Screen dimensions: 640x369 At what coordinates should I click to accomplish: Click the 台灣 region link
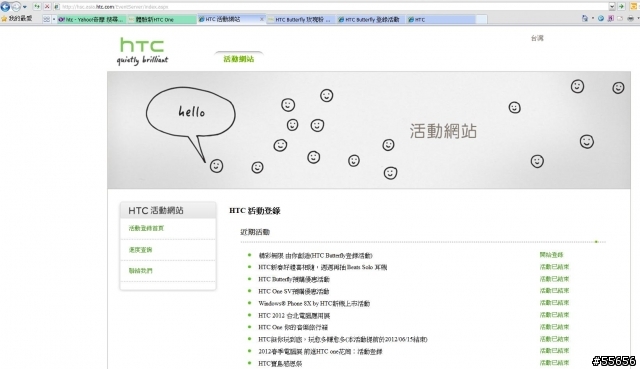537,38
